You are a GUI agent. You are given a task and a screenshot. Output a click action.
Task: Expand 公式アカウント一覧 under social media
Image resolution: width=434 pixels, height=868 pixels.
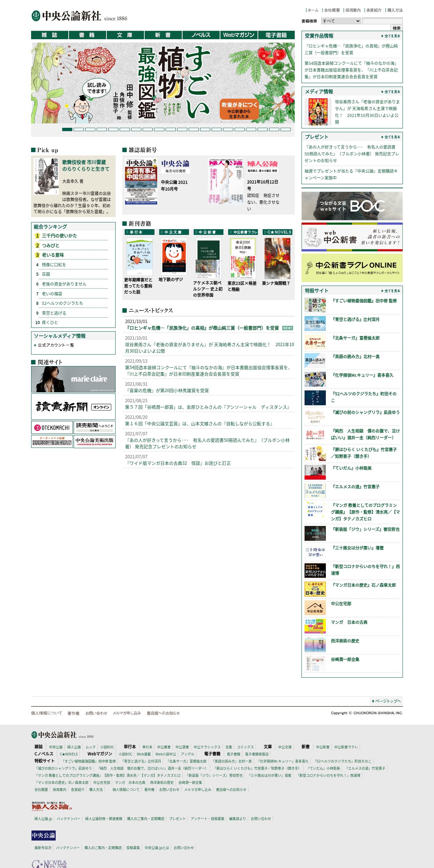point(54,345)
